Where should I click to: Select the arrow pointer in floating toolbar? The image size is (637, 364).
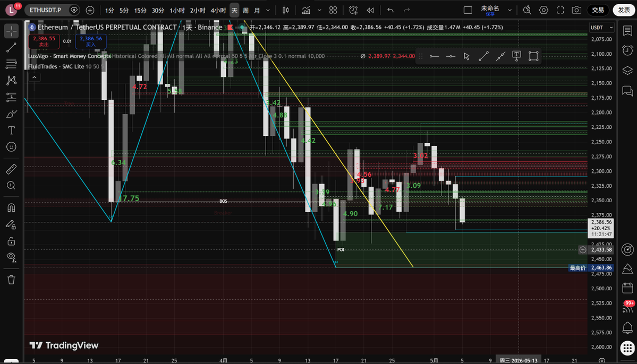point(467,56)
